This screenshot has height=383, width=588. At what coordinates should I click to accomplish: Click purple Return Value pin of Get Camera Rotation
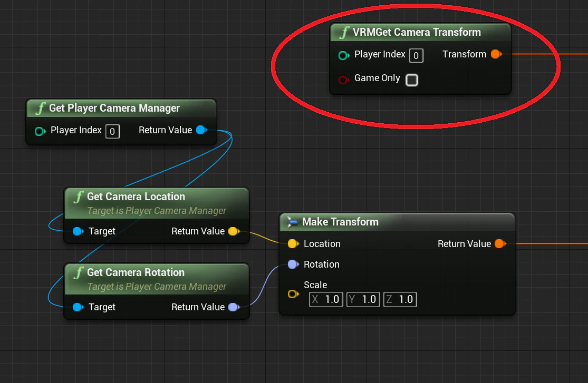234,307
